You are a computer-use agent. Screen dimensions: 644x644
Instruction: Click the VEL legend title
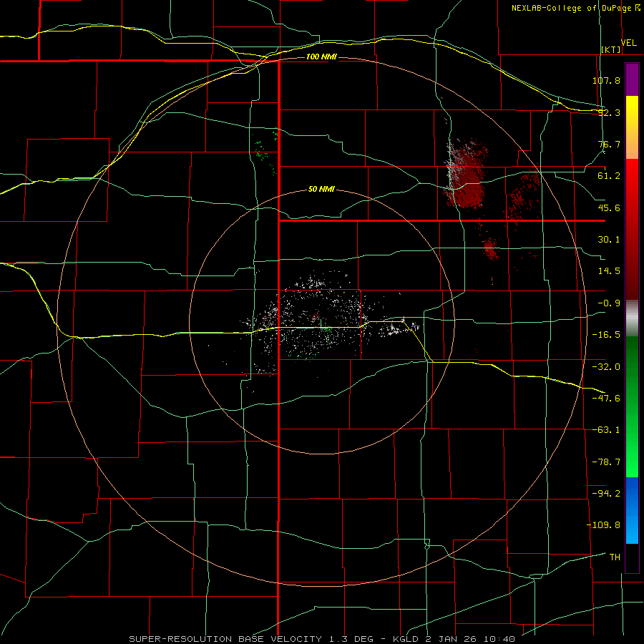click(628, 43)
